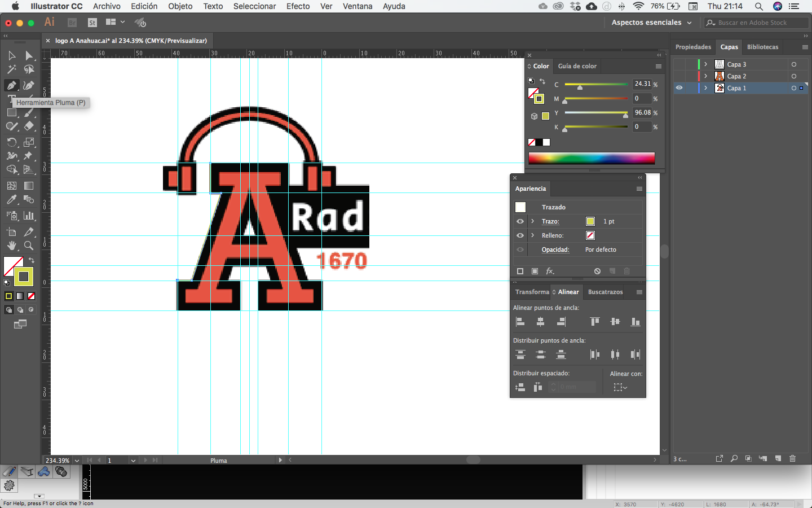The image size is (812, 508).
Task: Pick a color from the spectrum bar
Action: (592, 158)
